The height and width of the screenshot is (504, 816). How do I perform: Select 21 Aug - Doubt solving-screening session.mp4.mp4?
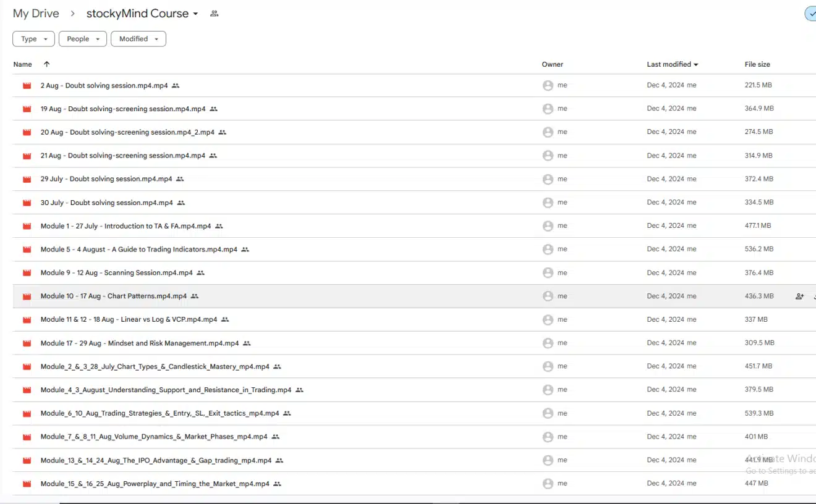point(123,156)
